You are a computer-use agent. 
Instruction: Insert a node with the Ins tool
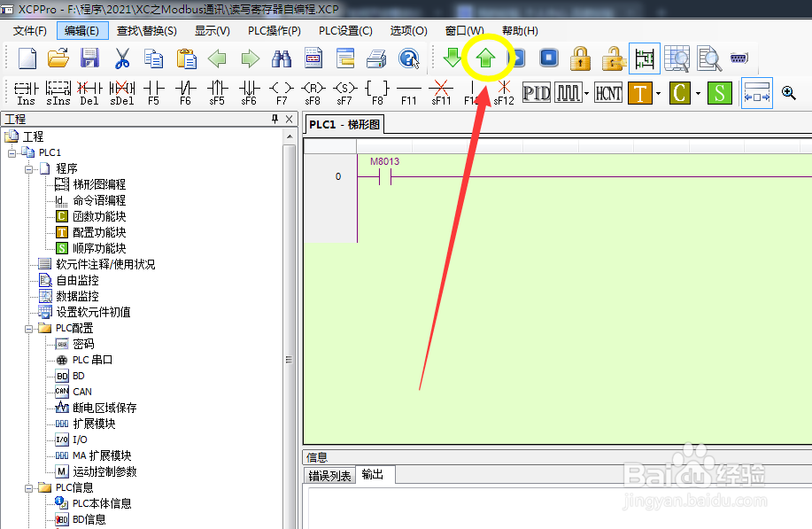click(26, 93)
